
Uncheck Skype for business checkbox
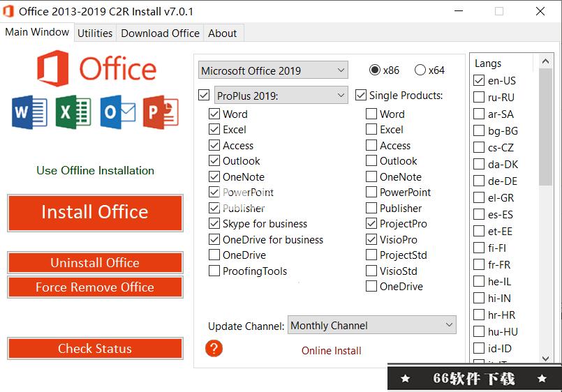214,224
